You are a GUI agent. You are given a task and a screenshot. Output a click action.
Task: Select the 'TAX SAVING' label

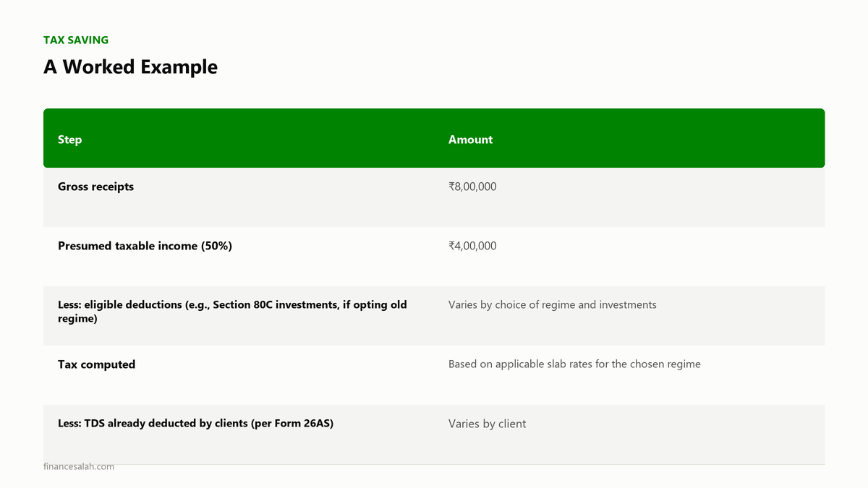(76, 40)
